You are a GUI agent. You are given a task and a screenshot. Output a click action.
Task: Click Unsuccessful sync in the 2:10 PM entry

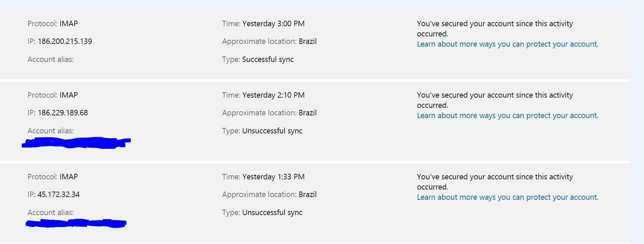coord(272,131)
